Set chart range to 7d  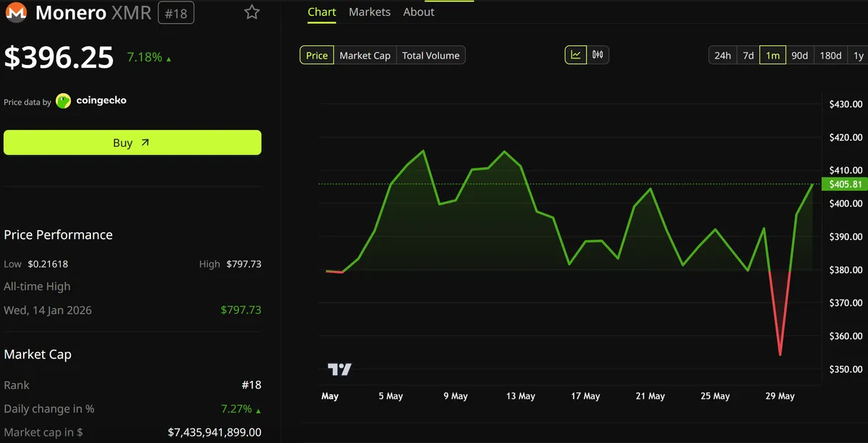748,55
